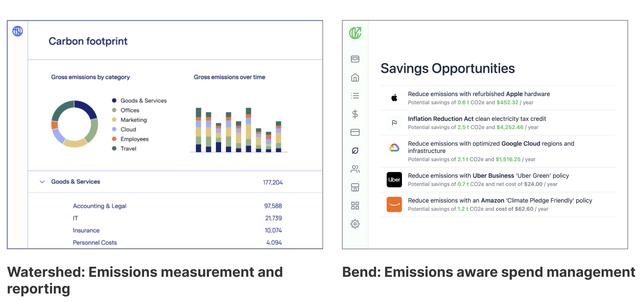
Task: Open the inbox icon atop Bend sidebar
Action: 355,59
